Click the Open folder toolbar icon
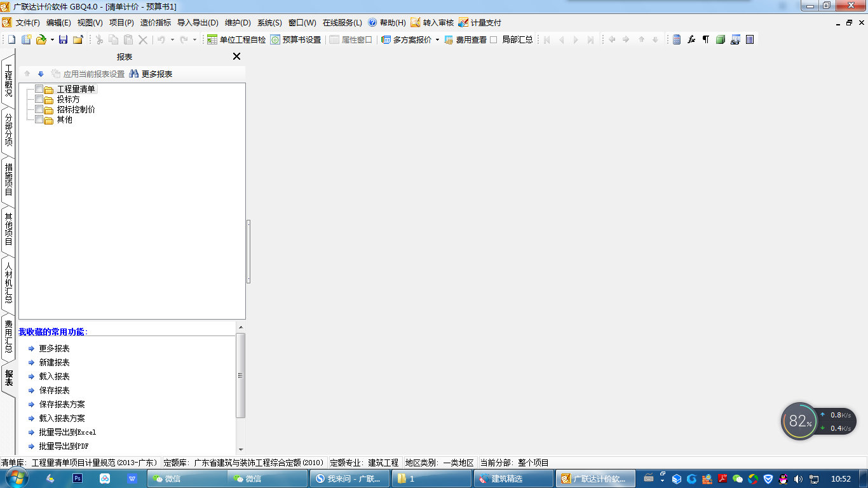The image size is (868, 488). pyautogui.click(x=41, y=39)
